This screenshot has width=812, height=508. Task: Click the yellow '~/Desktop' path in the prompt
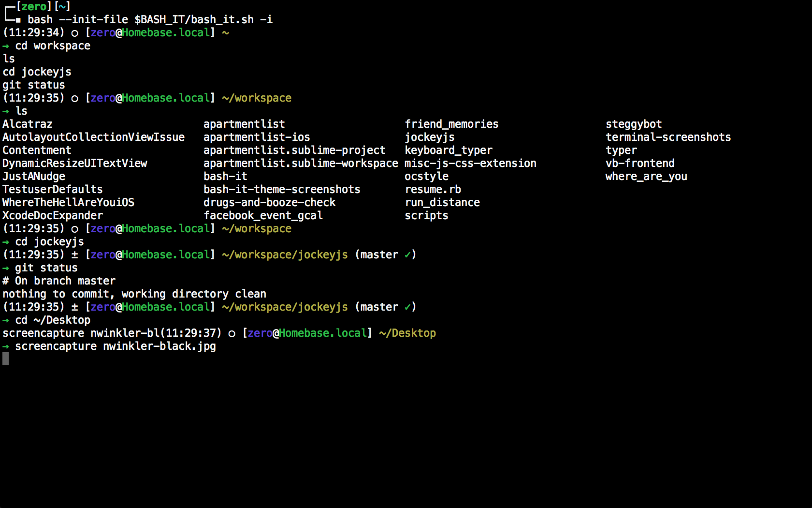pos(407,333)
